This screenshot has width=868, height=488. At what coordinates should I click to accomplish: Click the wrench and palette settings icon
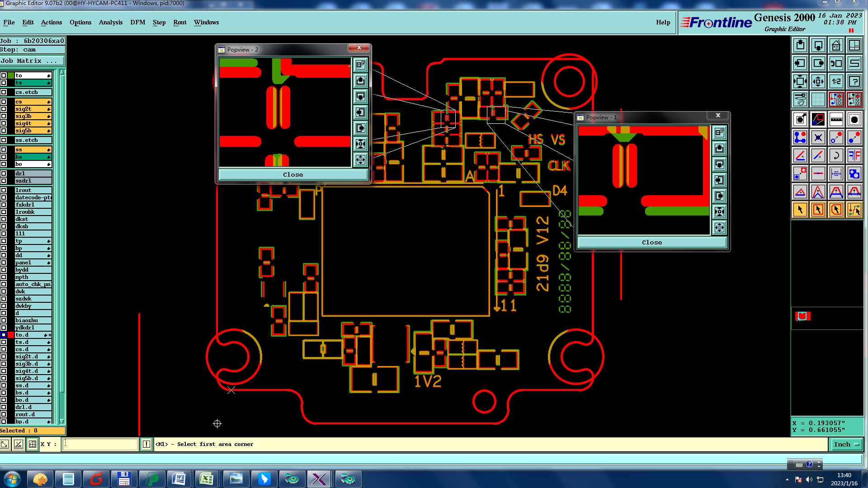pos(800,99)
